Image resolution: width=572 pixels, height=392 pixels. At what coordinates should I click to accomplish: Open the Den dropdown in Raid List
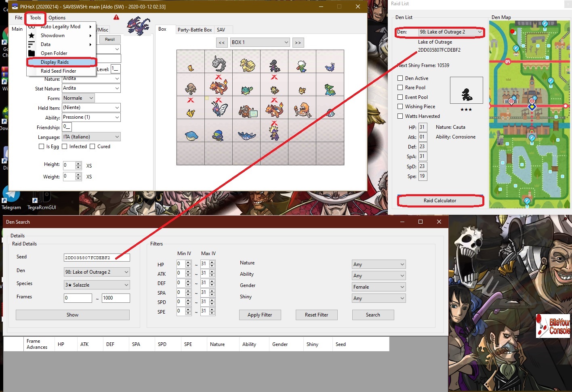pyautogui.click(x=451, y=32)
